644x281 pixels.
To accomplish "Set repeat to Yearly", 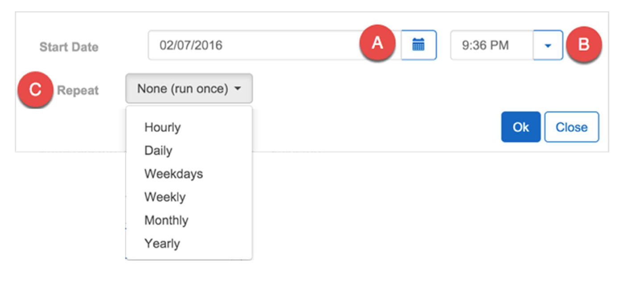I will coord(162,244).
